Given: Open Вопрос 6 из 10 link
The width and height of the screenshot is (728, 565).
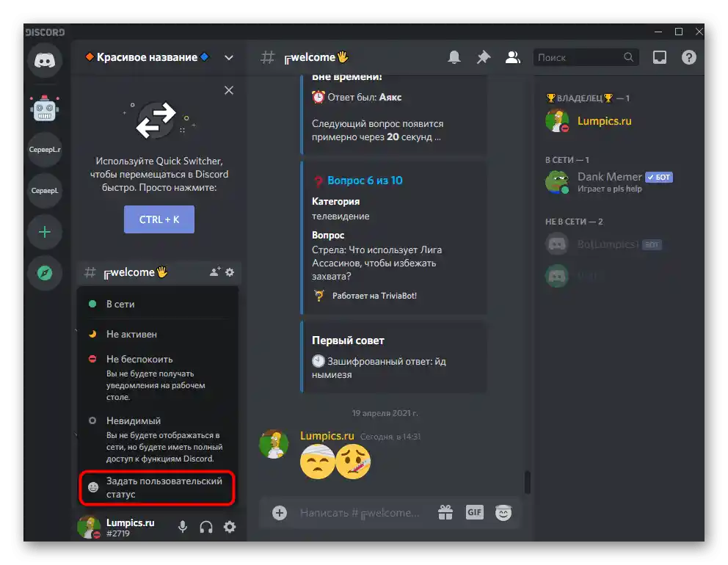Looking at the screenshot, I should click(x=365, y=181).
